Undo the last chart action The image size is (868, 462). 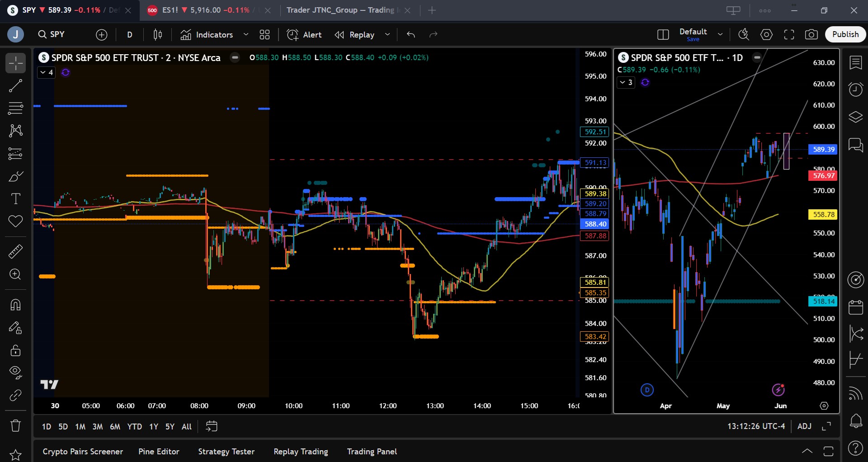click(x=411, y=34)
